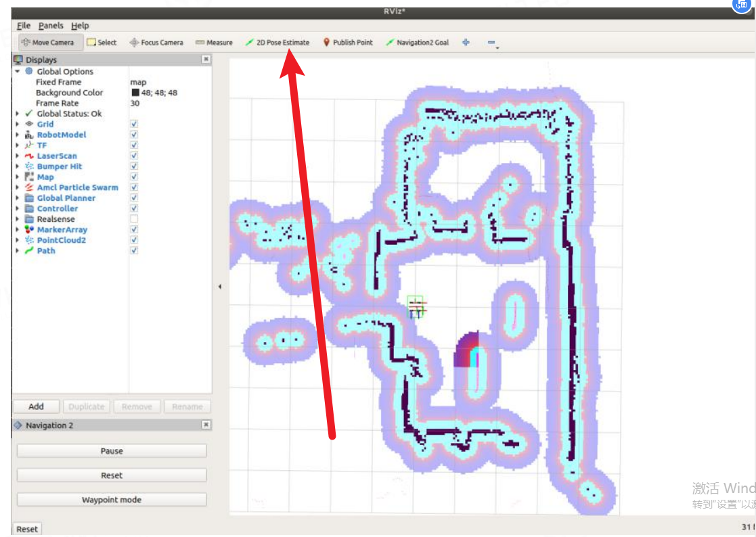Collapse the Global Options tree node
This screenshot has width=756, height=537.
[18, 71]
